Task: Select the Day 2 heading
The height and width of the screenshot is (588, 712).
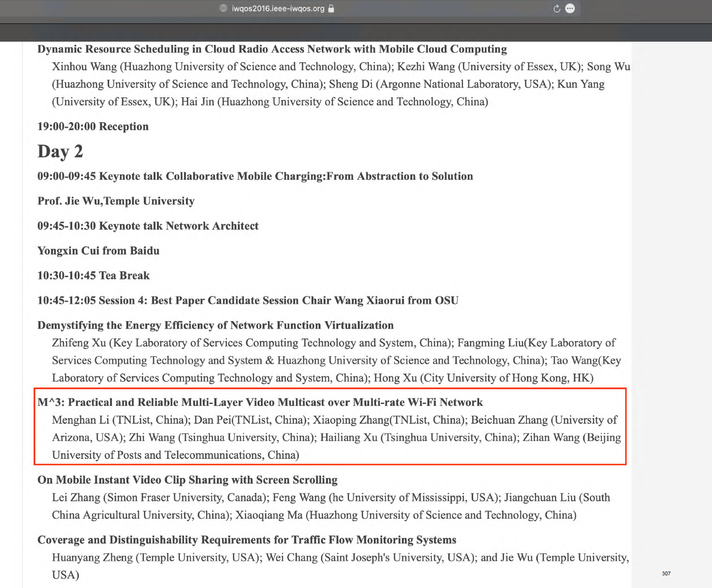Action: [x=60, y=151]
